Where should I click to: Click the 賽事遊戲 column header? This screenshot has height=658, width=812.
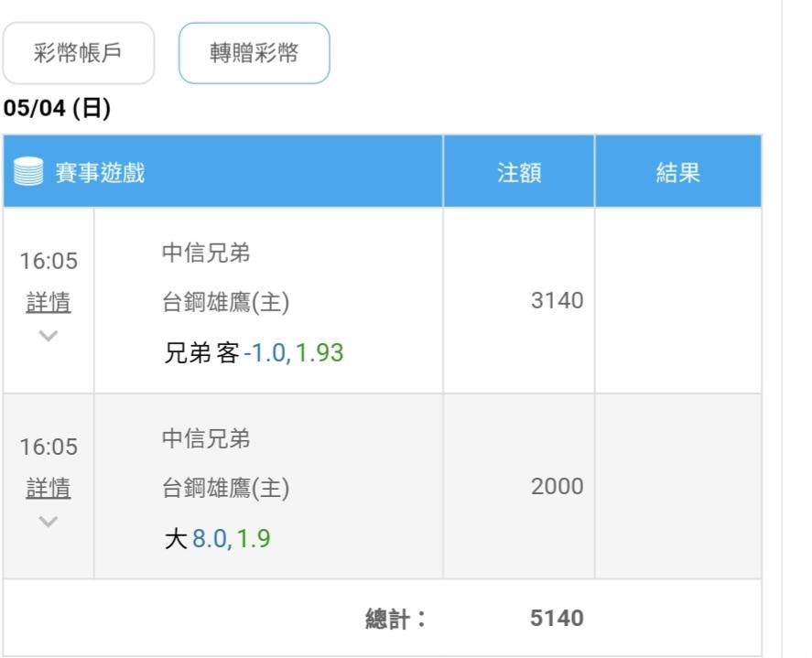(x=101, y=172)
